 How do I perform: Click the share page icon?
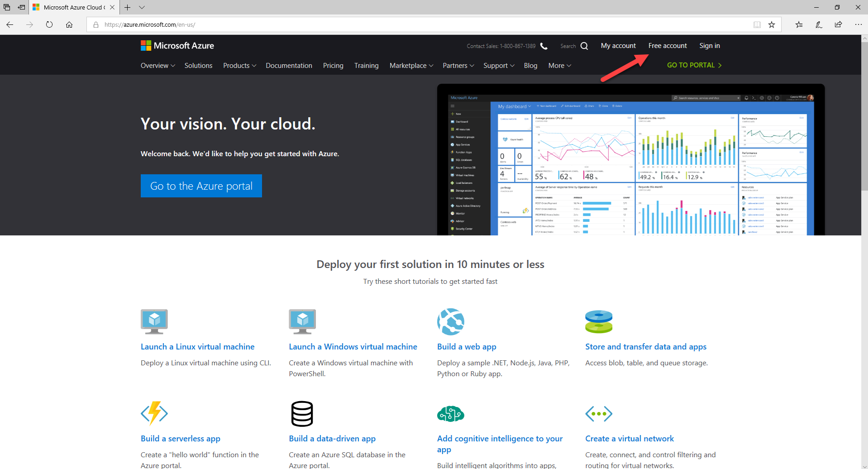tap(839, 25)
